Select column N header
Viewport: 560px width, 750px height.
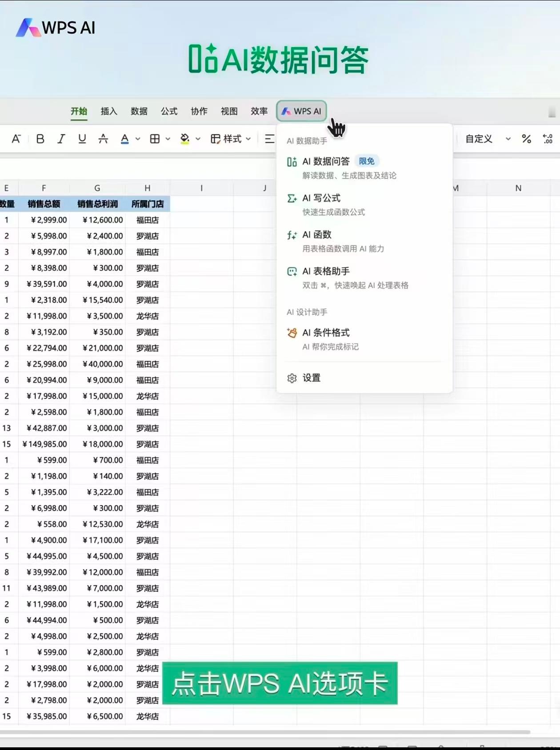click(x=518, y=188)
